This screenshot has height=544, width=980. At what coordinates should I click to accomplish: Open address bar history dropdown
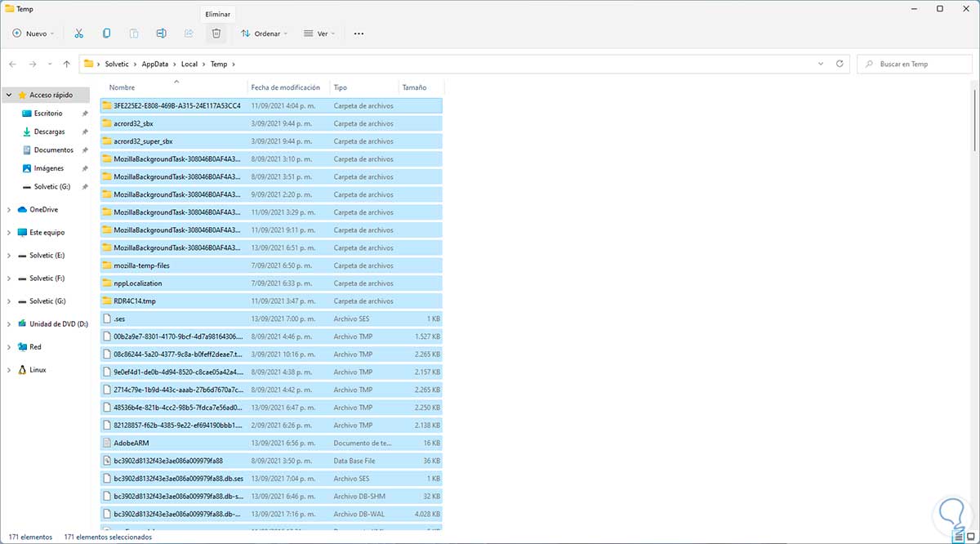[821, 64]
